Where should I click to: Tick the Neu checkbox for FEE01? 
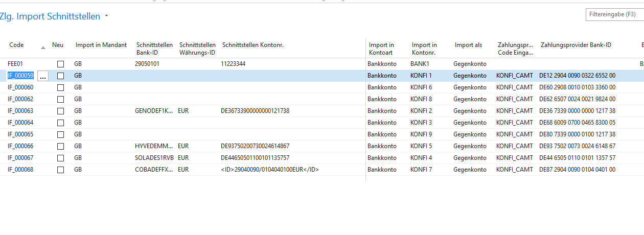pos(61,64)
